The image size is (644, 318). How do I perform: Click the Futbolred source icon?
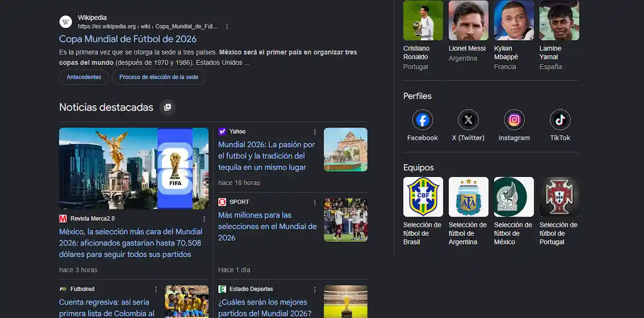tap(63, 289)
